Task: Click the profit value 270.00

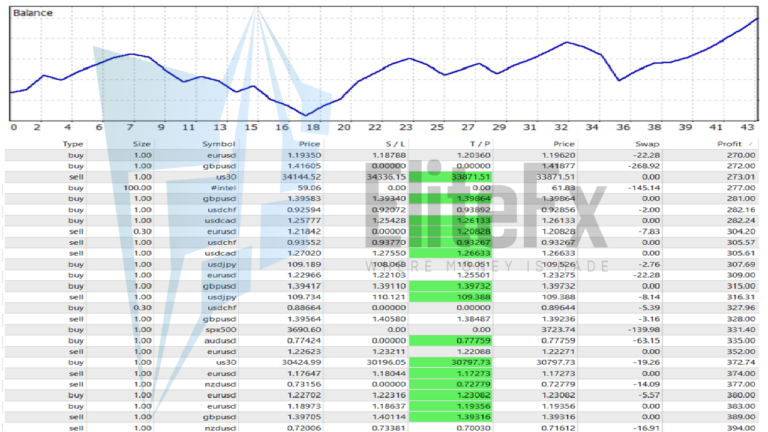Action: [741, 155]
